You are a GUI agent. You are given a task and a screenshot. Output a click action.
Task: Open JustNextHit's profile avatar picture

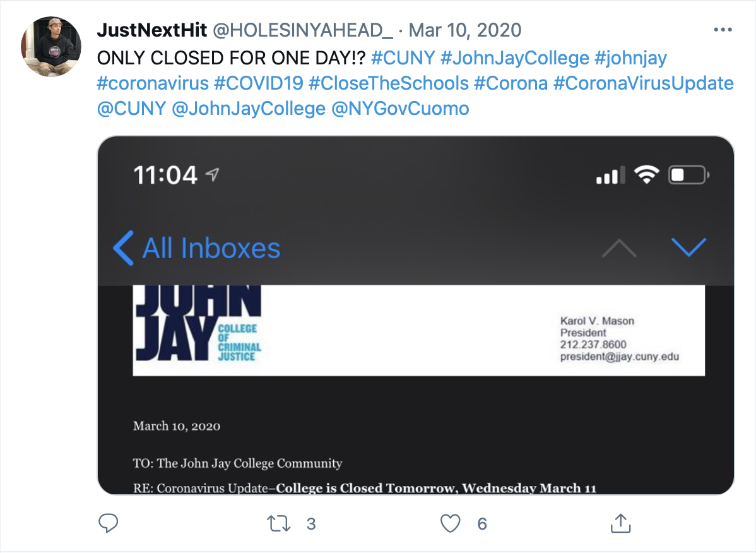51,47
